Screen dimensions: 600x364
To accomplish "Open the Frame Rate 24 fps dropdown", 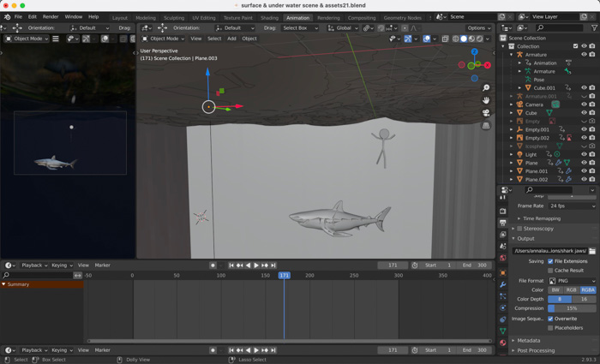I will tap(572, 206).
